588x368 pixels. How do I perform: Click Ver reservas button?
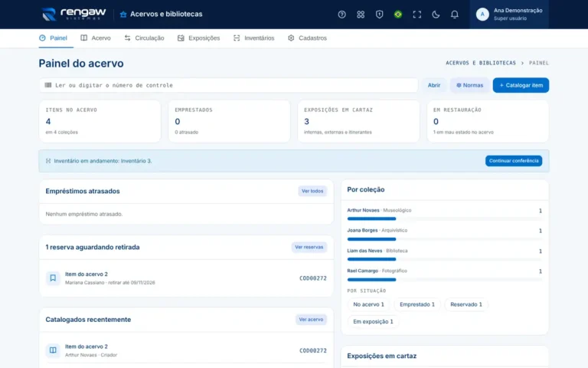(x=309, y=247)
